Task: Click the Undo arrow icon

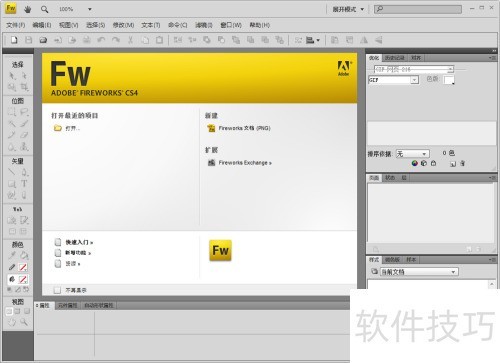Action: pyautogui.click(x=101, y=40)
